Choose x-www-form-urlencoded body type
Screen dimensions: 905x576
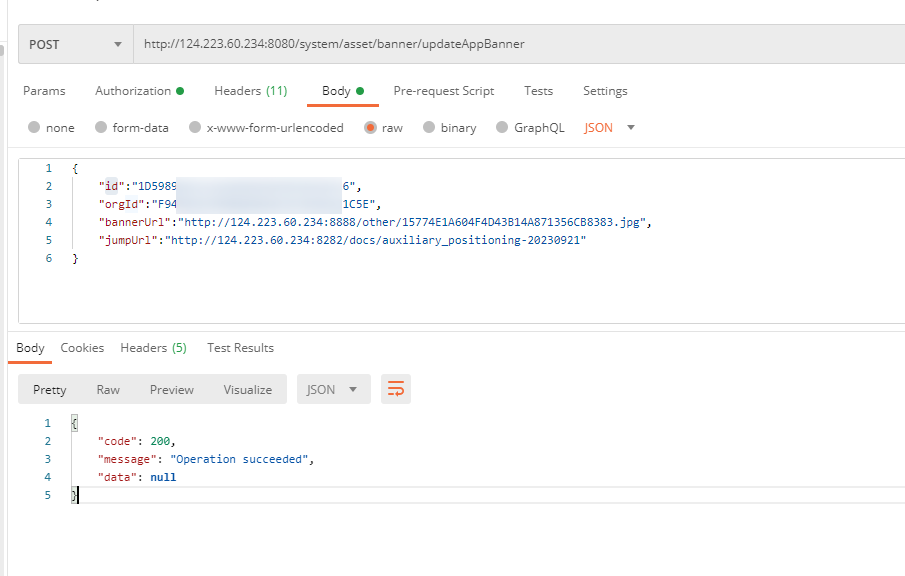pyautogui.click(x=195, y=128)
